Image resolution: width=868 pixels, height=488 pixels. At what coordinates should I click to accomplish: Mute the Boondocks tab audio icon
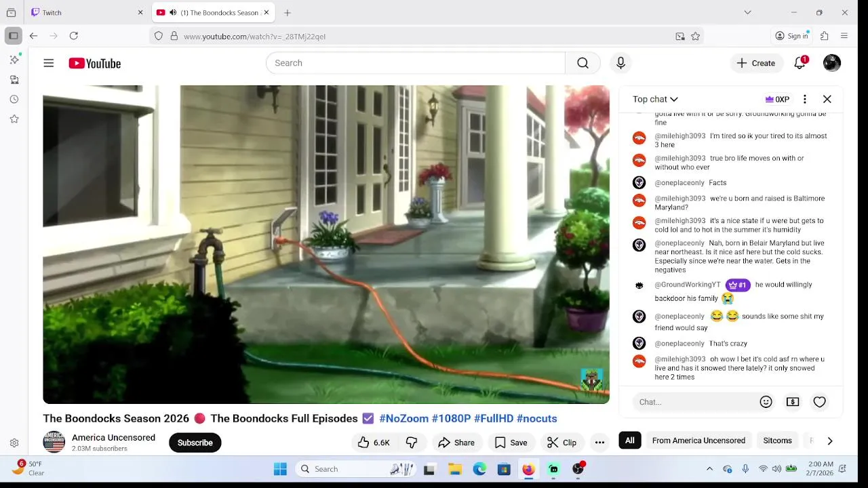pyautogui.click(x=173, y=12)
